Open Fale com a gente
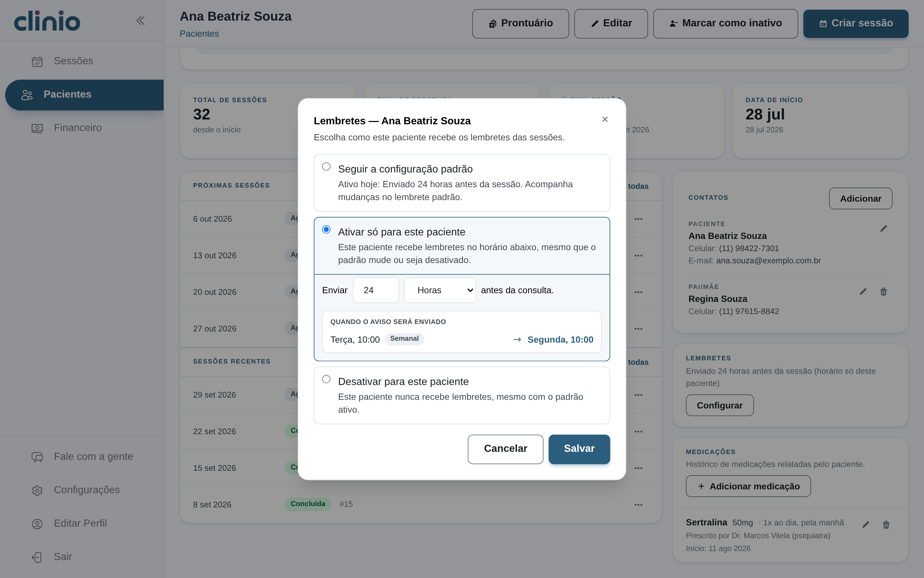Image resolution: width=924 pixels, height=578 pixels. 82,456
